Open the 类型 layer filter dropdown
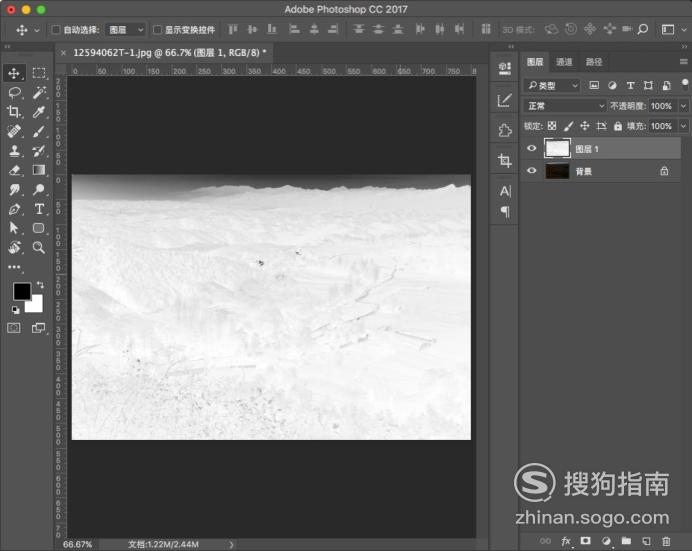The image size is (692, 551). click(552, 85)
